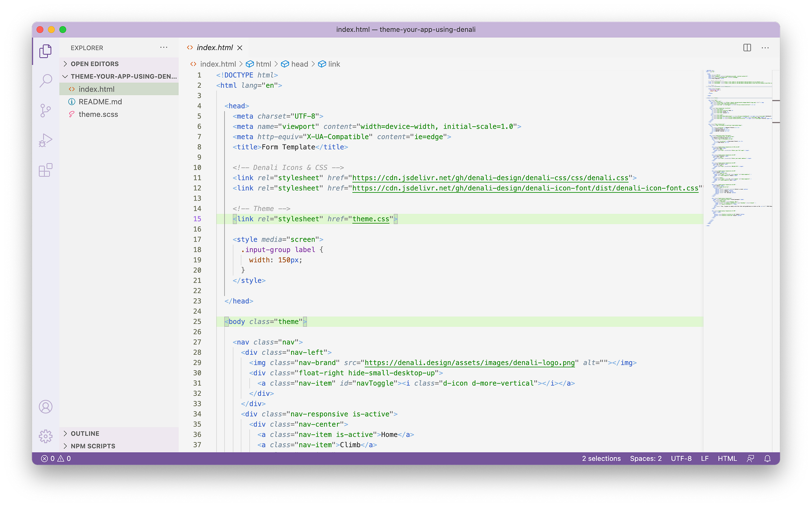The image size is (812, 507).
Task: Select the Source Control icon
Action: (x=45, y=110)
